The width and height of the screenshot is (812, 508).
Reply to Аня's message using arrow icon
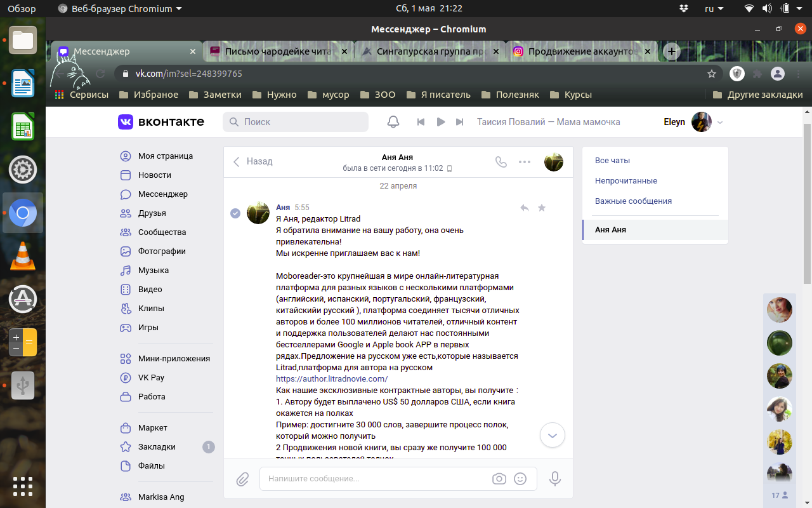[525, 208]
